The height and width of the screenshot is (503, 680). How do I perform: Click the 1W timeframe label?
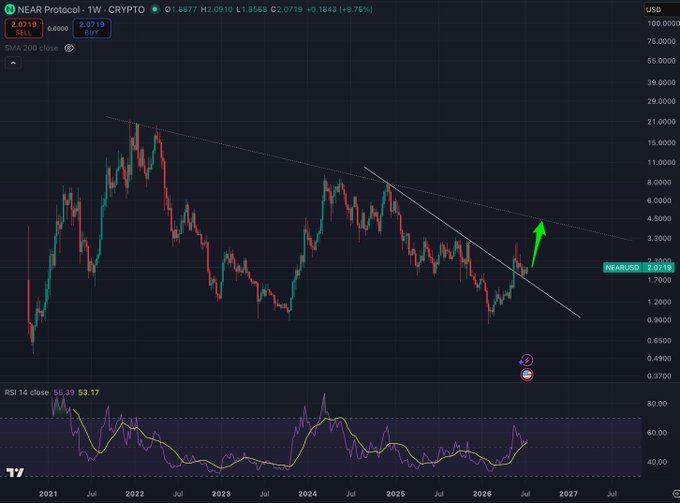coord(94,10)
